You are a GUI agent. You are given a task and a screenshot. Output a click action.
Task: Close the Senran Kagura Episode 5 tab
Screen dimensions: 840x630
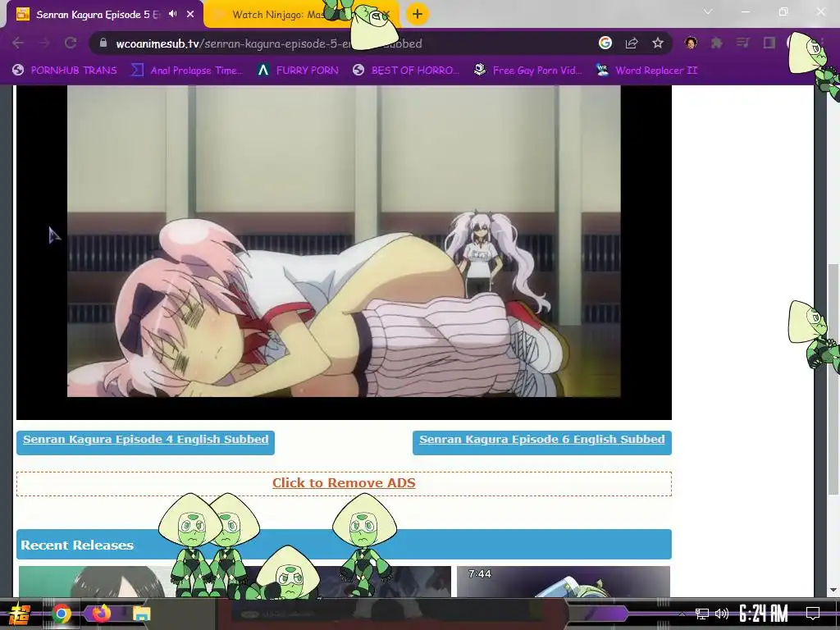pyautogui.click(x=190, y=14)
